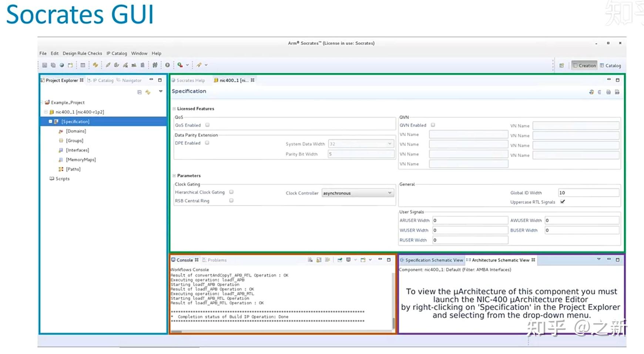Open the Design Rule Checks menu
This screenshot has height=354, width=644.
(x=82, y=53)
